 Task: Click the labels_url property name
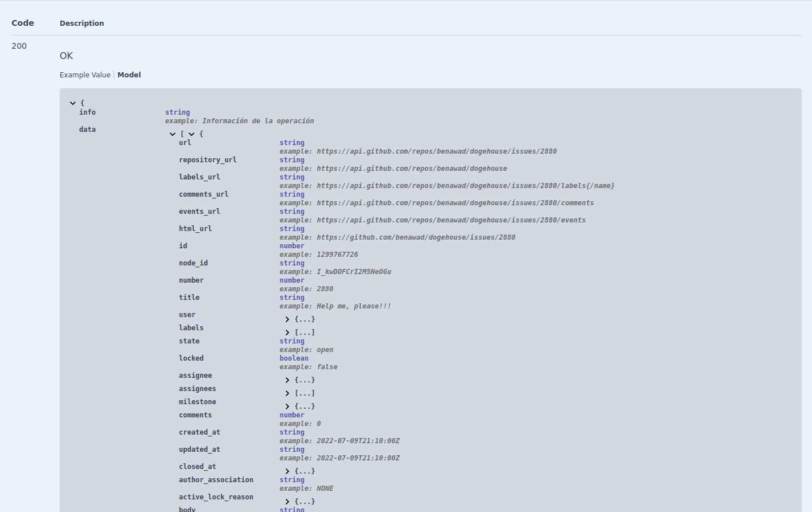pos(200,177)
